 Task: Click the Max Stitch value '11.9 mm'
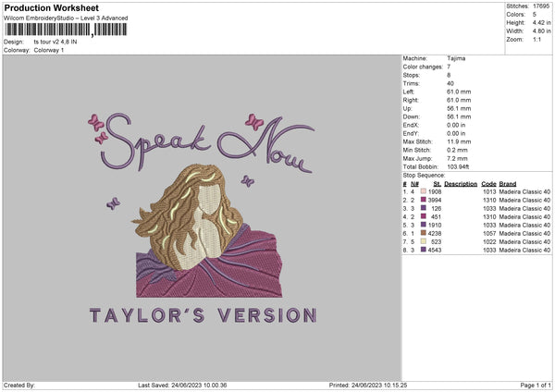pos(459,141)
